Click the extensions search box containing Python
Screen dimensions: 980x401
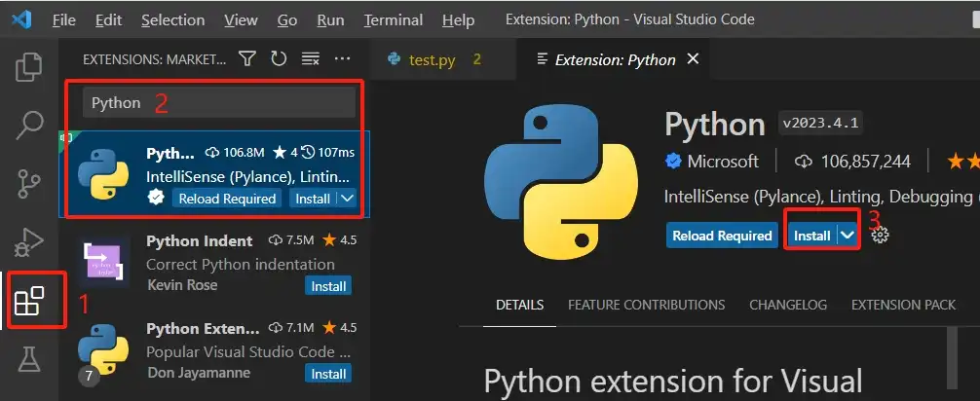coord(219,102)
